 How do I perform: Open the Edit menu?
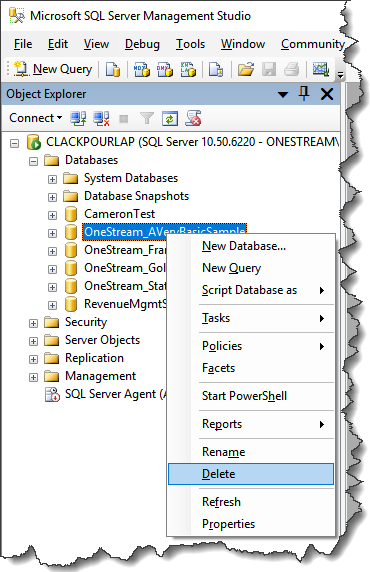[58, 44]
